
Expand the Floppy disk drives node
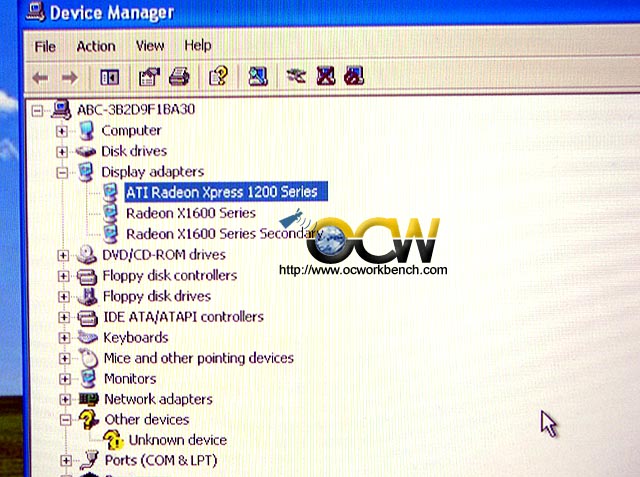point(64,297)
